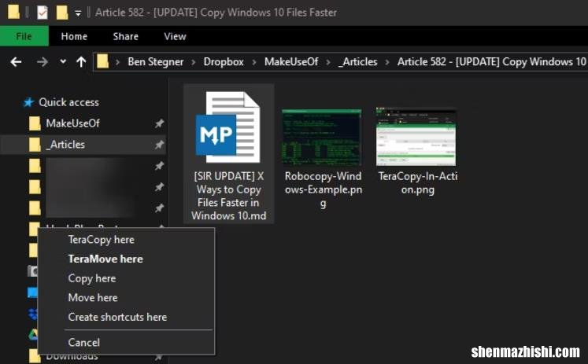Click the Quick access star icon
This screenshot has width=588, height=364.
(28, 102)
